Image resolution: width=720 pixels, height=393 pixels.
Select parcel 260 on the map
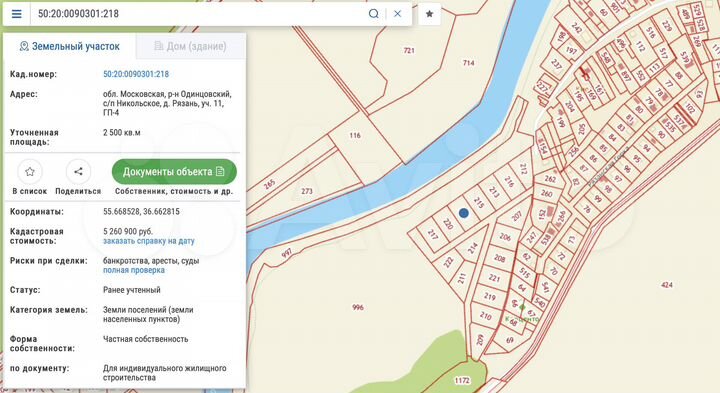[546, 193]
